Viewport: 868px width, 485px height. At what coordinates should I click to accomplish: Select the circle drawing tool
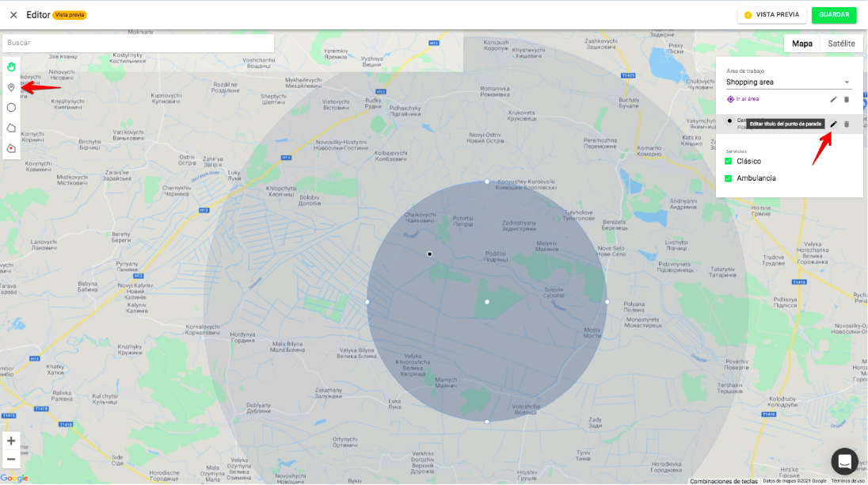pyautogui.click(x=11, y=108)
